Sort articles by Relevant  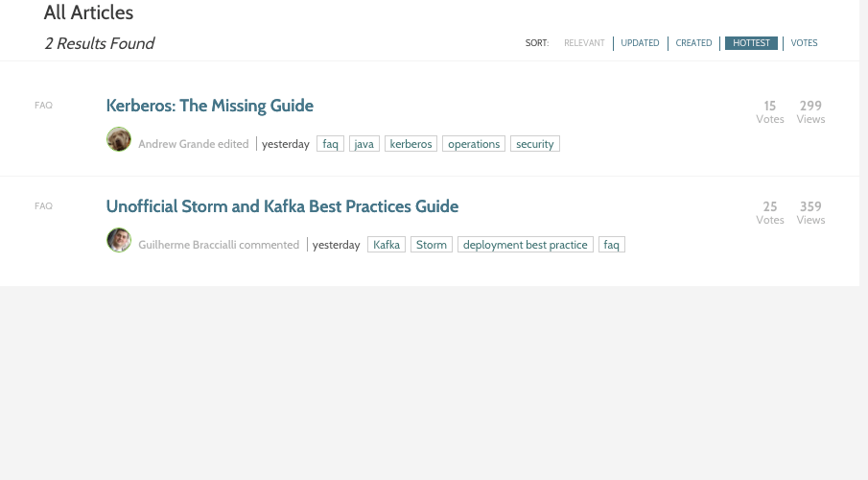[x=584, y=43]
